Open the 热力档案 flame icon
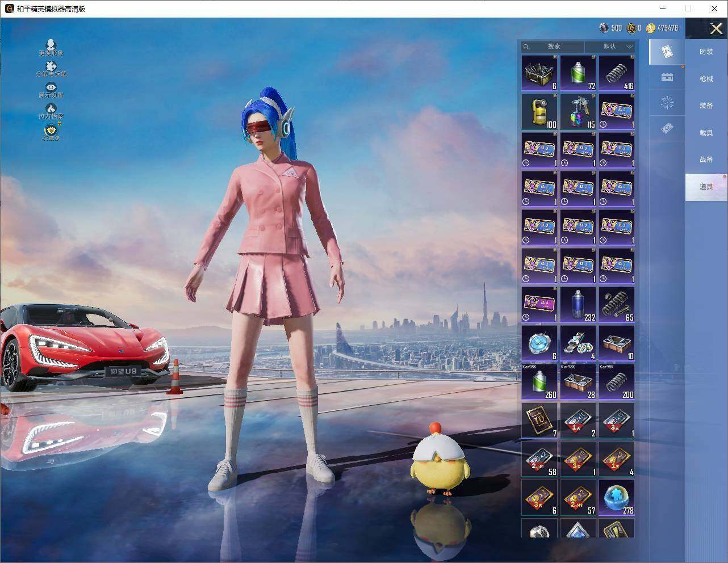The height and width of the screenshot is (563, 728). (51, 111)
